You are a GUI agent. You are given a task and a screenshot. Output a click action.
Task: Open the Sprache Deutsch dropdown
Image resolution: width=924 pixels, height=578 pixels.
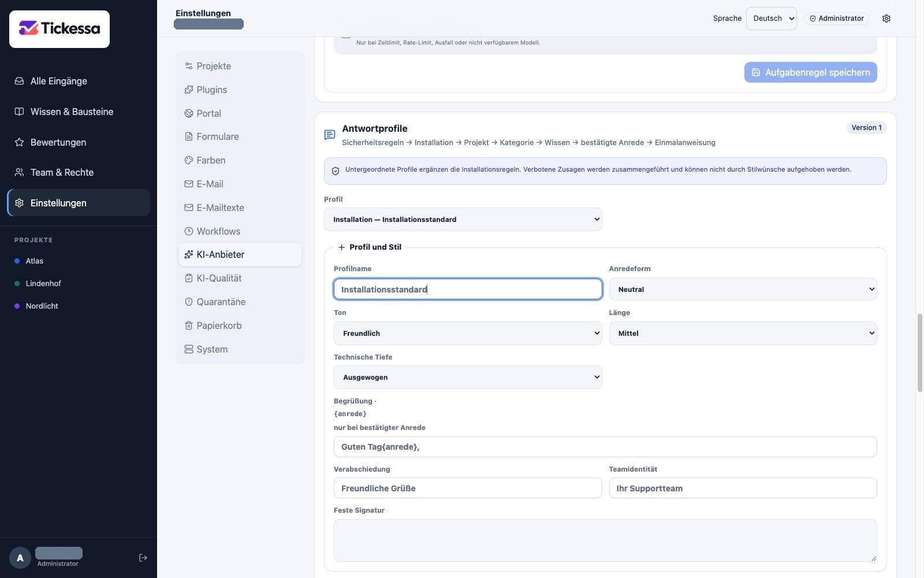772,18
